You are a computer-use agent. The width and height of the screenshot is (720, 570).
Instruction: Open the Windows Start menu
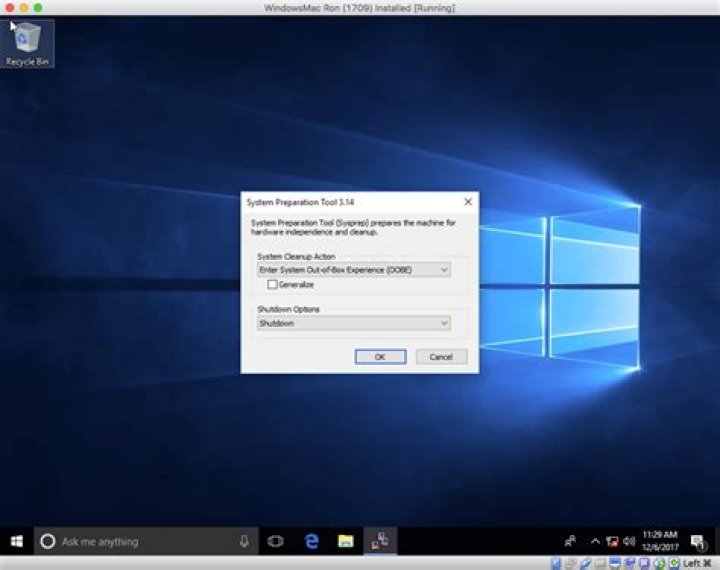tap(17, 542)
